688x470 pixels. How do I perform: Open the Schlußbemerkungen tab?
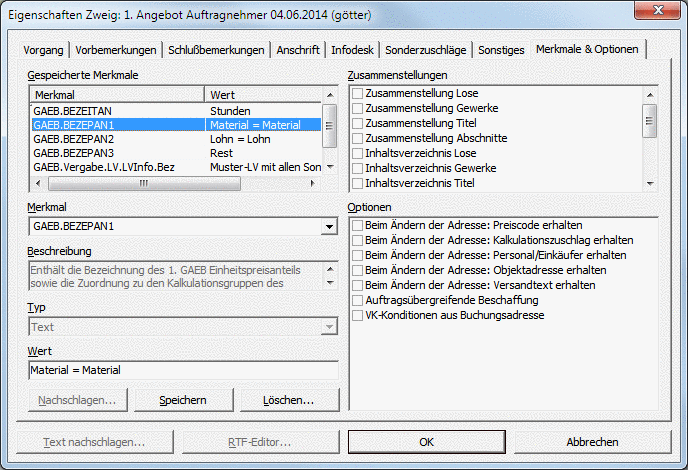point(216,50)
